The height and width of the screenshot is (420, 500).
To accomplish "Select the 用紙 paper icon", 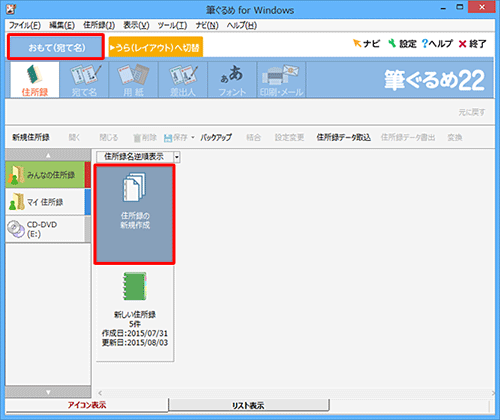I will (133, 80).
